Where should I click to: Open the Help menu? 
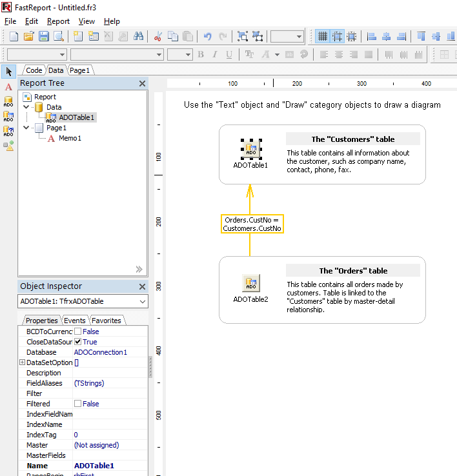pos(112,21)
